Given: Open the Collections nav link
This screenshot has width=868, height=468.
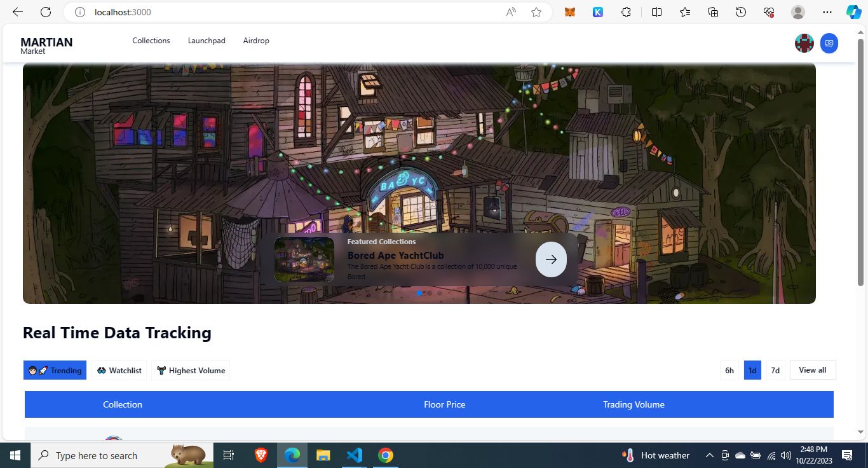Looking at the screenshot, I should (x=151, y=41).
